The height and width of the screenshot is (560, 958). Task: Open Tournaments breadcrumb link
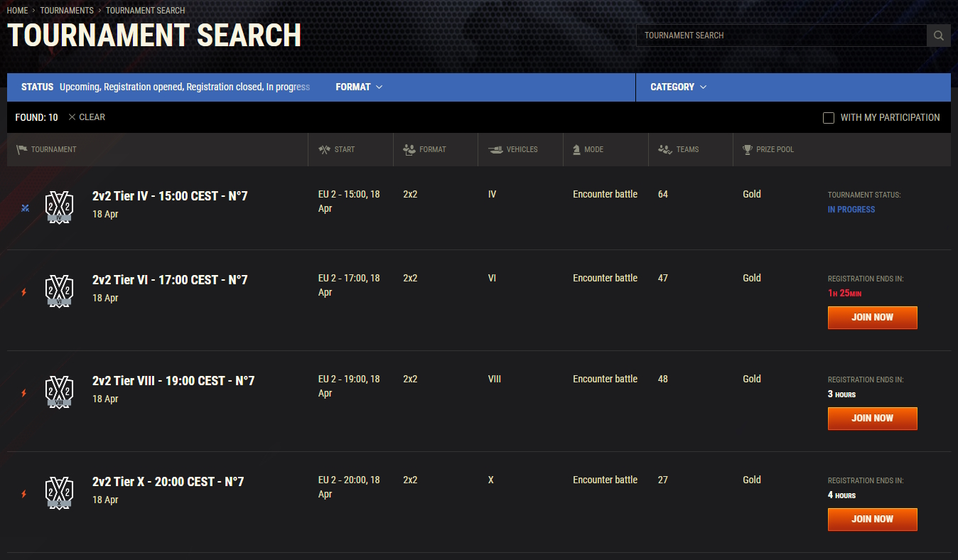click(x=67, y=11)
